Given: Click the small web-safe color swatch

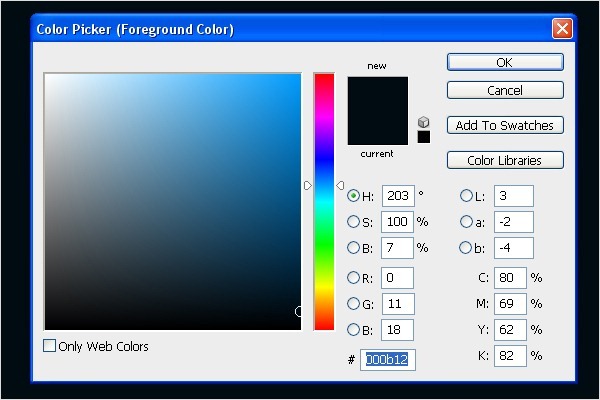Looking at the screenshot, I should tap(424, 137).
